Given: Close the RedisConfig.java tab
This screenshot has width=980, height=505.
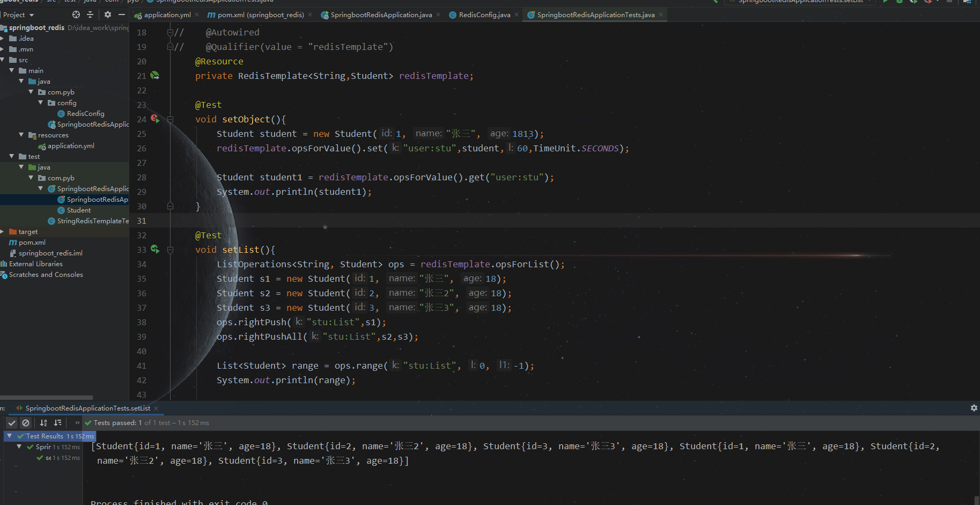Looking at the screenshot, I should click(517, 14).
